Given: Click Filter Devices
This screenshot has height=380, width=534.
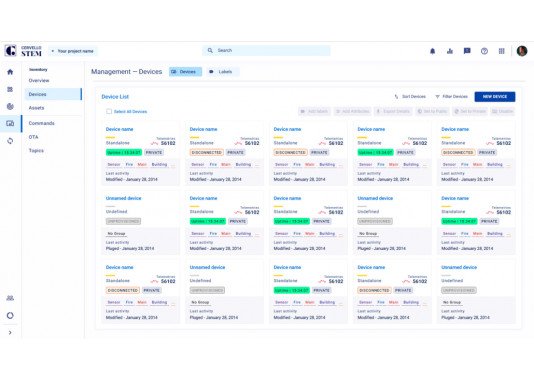Looking at the screenshot, I should click(452, 97).
